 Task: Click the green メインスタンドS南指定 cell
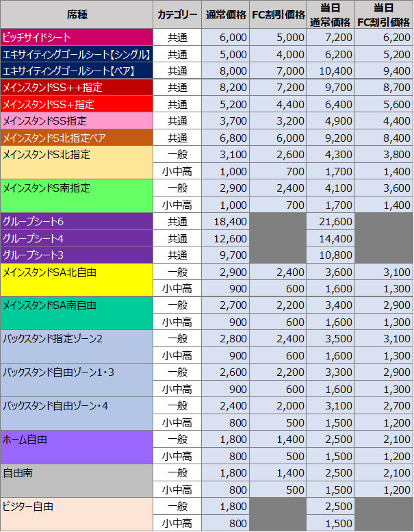77,196
